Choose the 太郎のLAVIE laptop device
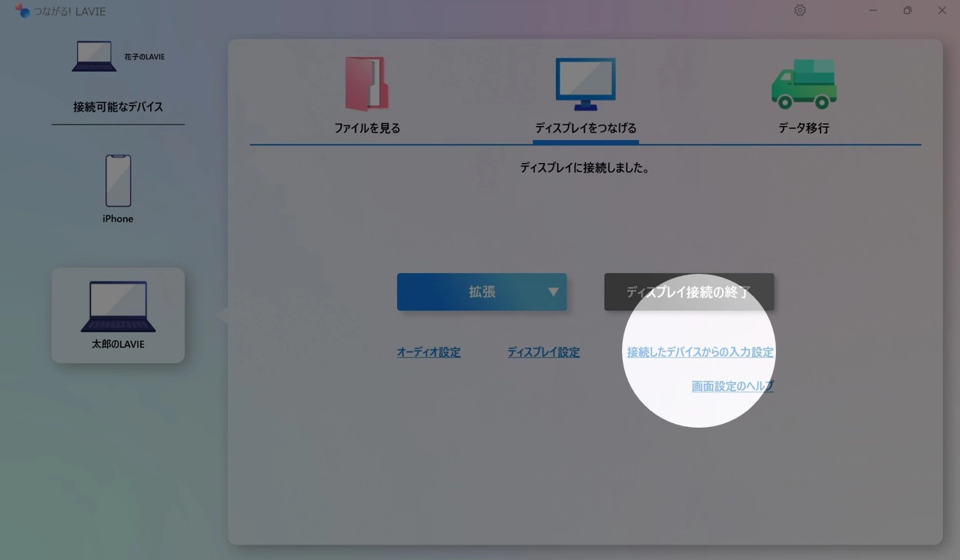Viewport: 960px width, 560px height. pos(118,315)
